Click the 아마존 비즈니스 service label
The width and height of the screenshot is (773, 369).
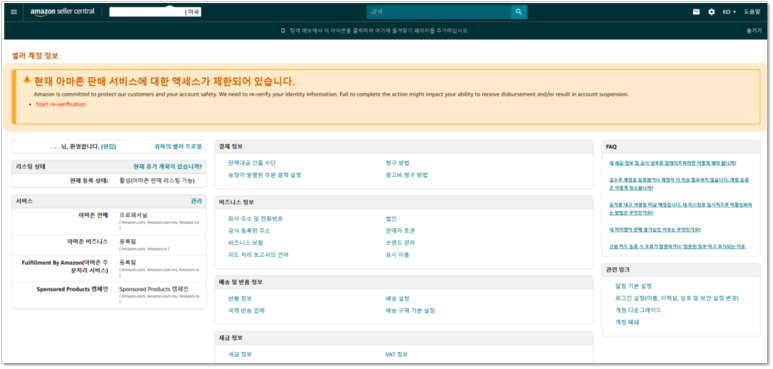pos(87,241)
